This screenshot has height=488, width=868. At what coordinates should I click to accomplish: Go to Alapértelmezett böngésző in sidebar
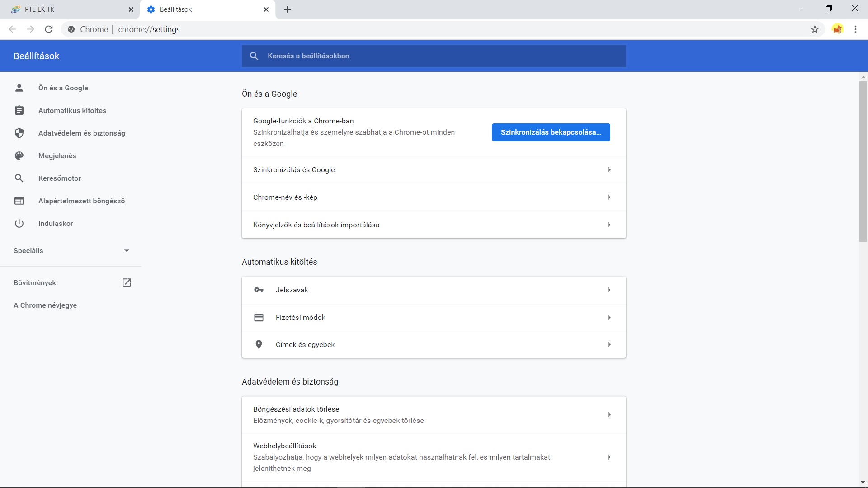[x=82, y=201]
